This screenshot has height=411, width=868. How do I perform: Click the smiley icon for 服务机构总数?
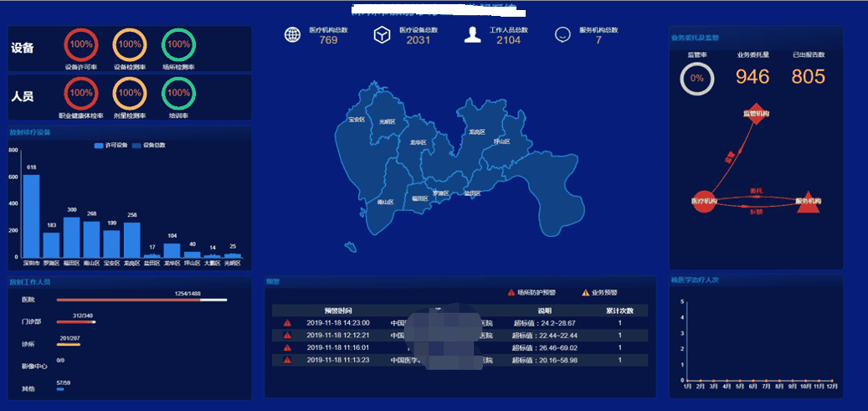(x=562, y=34)
